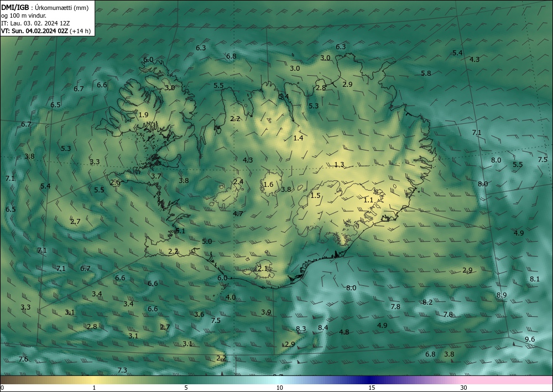The height and width of the screenshot is (392, 553).
Task: Click the 9.6 value in the southeast corner
Action: [x=530, y=339]
